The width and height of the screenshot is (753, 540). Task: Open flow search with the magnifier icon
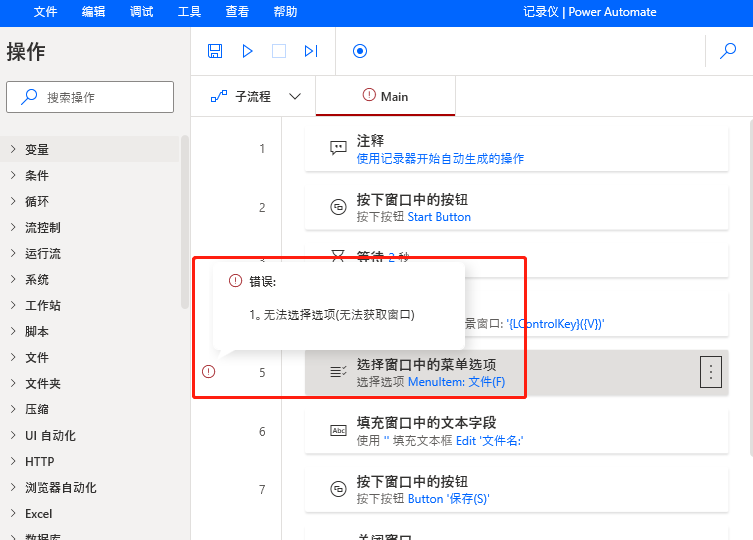728,51
